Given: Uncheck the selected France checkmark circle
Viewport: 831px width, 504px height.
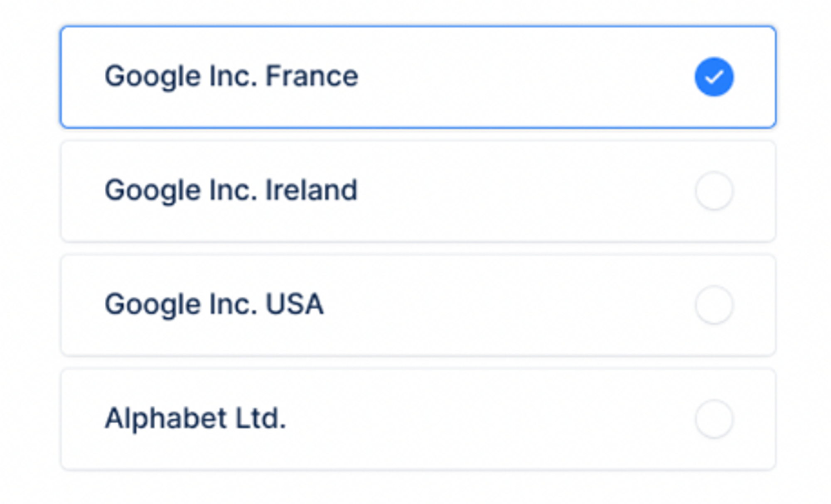Looking at the screenshot, I should coord(714,77).
